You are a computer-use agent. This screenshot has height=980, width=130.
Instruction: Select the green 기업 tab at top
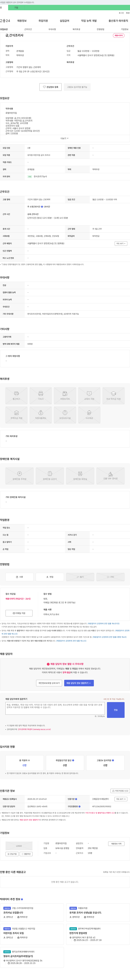pos(16,8)
